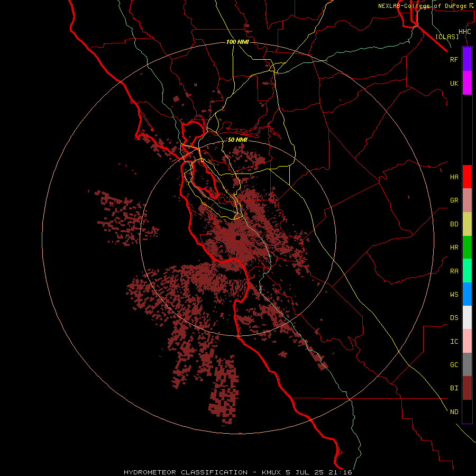Click the "RF" legend label
Image resolution: width=476 pixels, height=476 pixels.
[454, 59]
